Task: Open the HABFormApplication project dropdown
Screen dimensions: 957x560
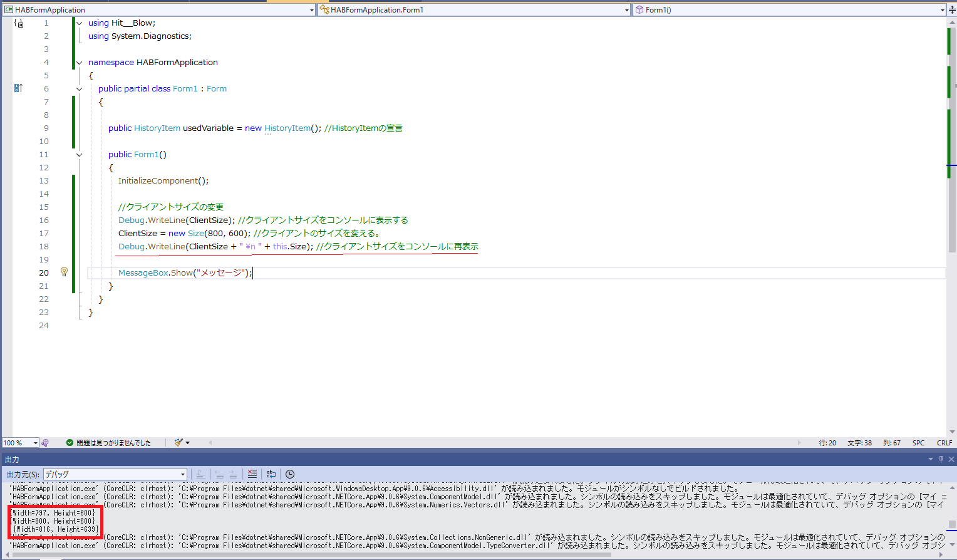Action: tap(311, 10)
